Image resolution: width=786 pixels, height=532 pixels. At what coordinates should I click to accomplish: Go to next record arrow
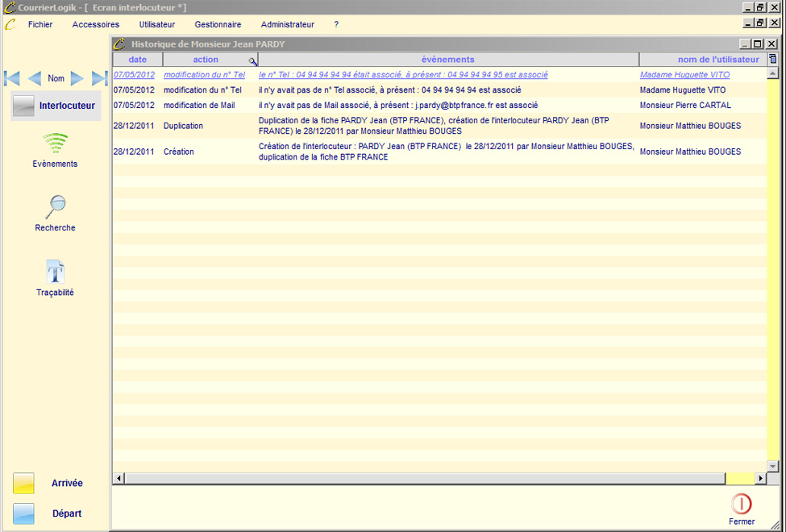tap(77, 78)
